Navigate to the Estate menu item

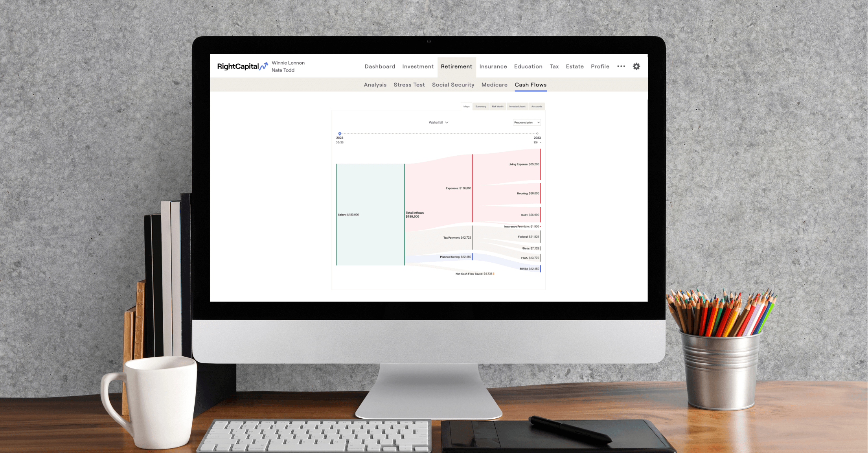pyautogui.click(x=575, y=66)
